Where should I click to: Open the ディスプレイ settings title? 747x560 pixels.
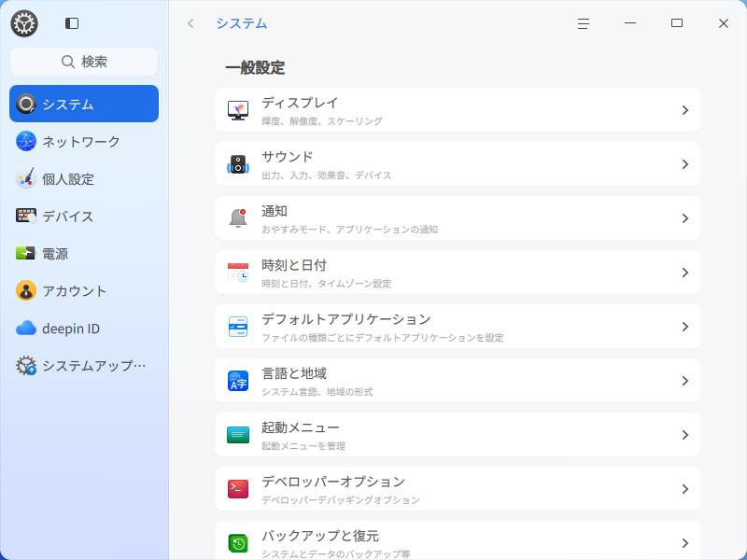pyautogui.click(x=300, y=103)
